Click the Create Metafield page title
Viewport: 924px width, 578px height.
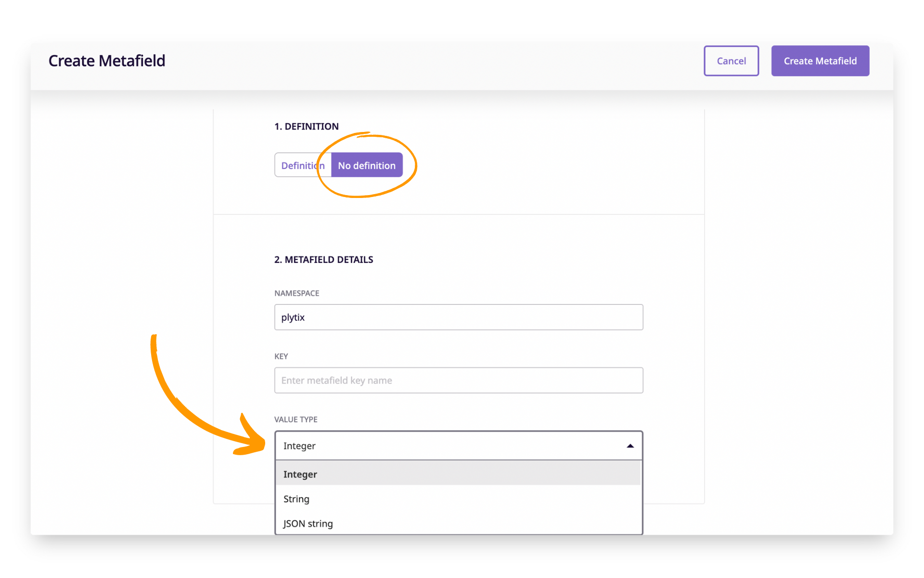click(x=106, y=60)
